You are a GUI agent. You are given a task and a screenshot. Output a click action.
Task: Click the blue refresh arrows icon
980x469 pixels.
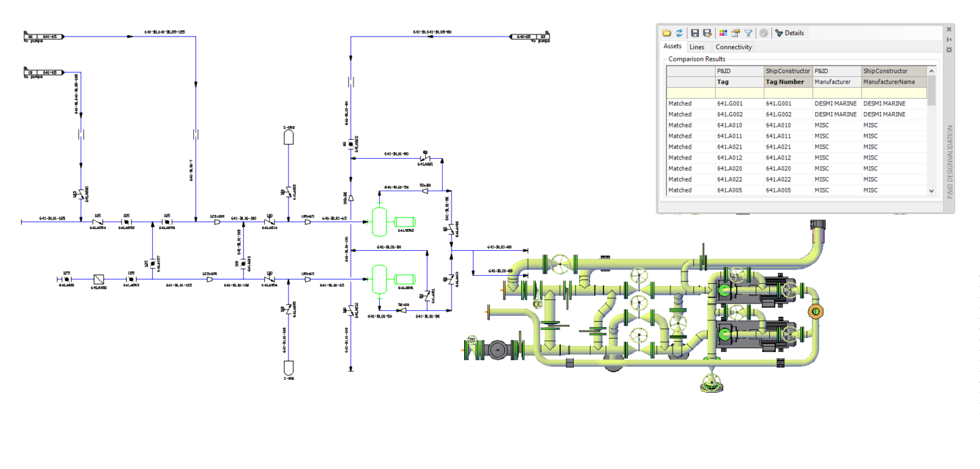click(679, 33)
